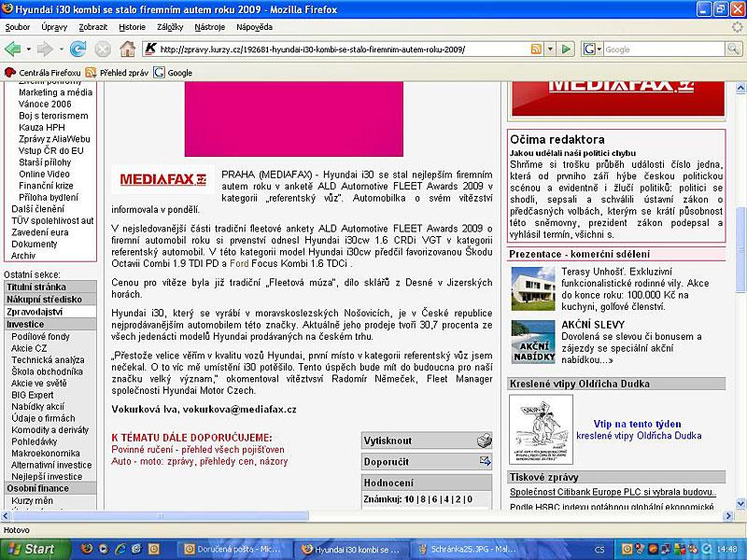Click the vertical scrollbar up arrow
The image size is (747, 560).
[x=740, y=88]
